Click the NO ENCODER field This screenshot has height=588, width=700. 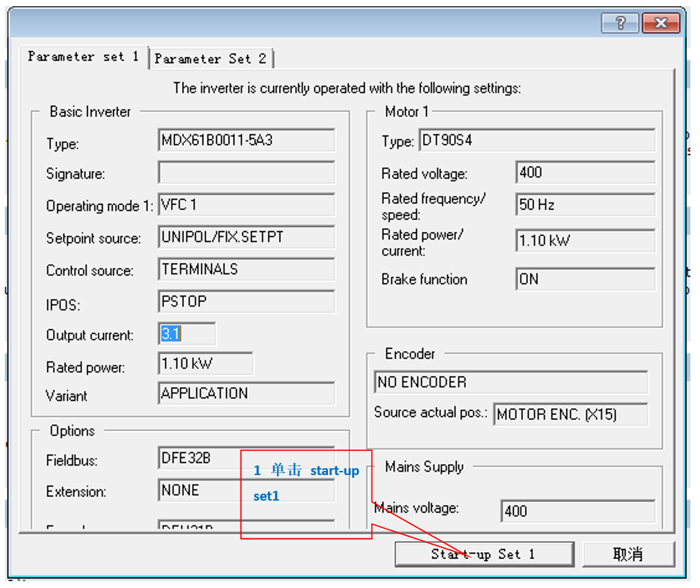[511, 383]
